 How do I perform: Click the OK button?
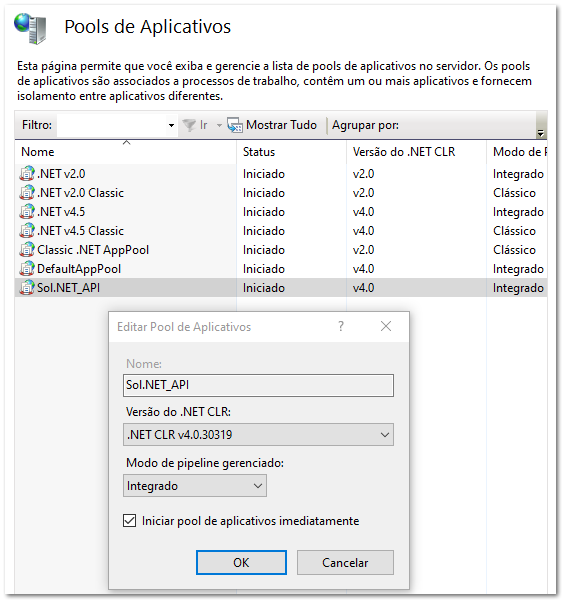point(241,563)
